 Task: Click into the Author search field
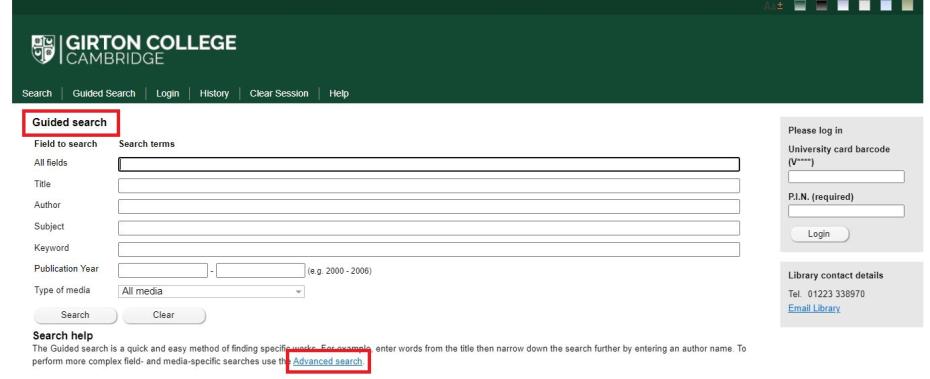coord(429,206)
